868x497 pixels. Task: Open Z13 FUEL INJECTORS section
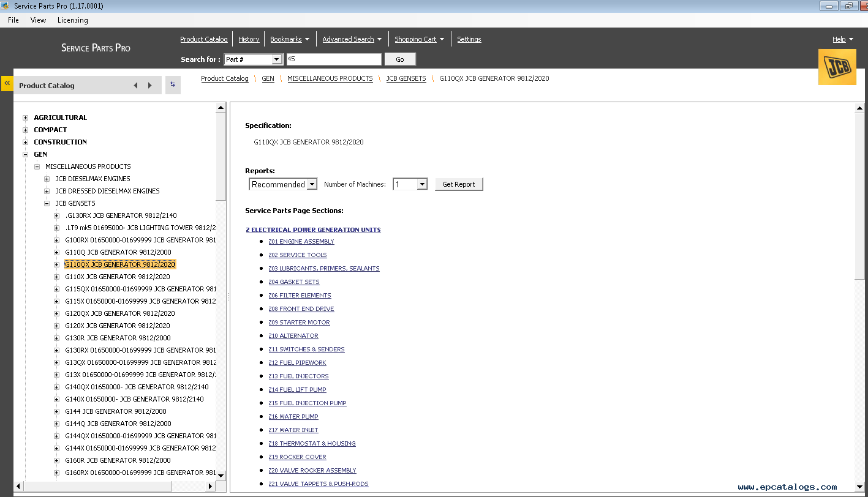coord(298,376)
